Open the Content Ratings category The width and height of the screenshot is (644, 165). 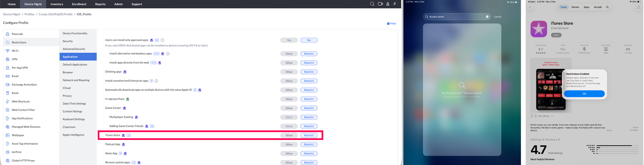pyautogui.click(x=78, y=112)
